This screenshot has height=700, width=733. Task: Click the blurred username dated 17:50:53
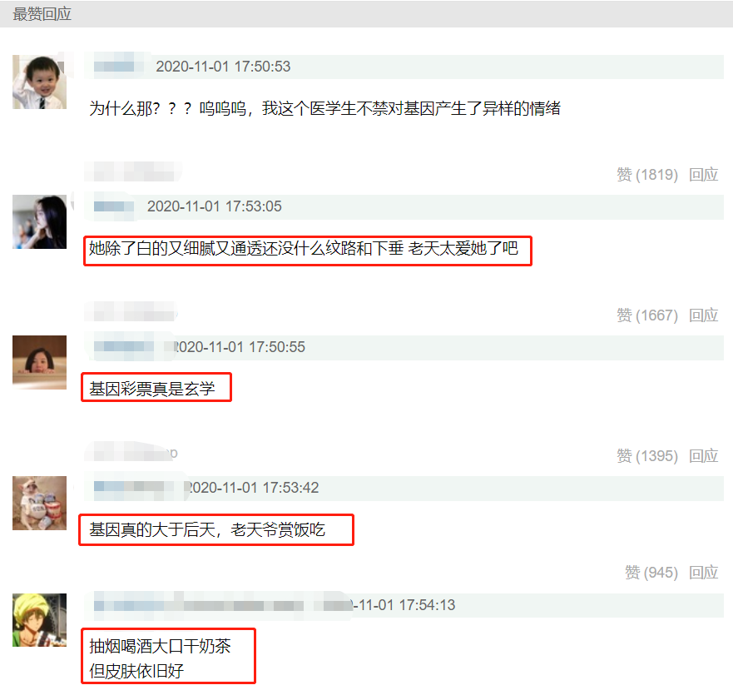(118, 67)
